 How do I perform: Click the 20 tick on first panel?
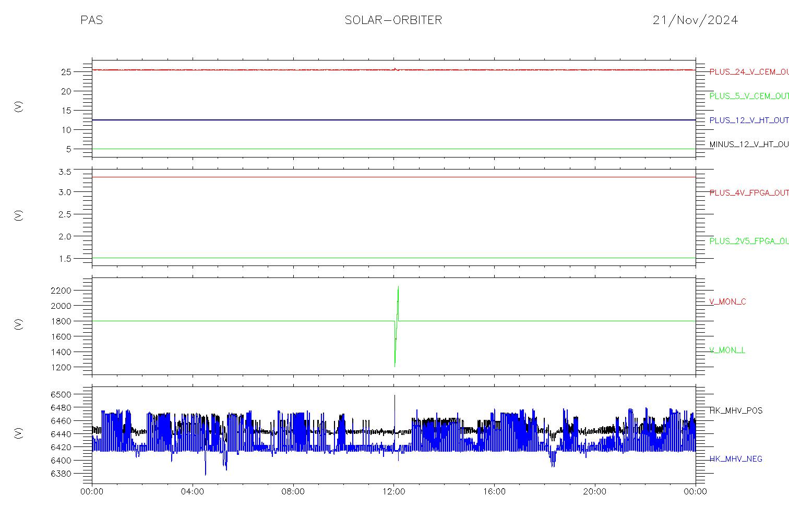[x=66, y=91]
